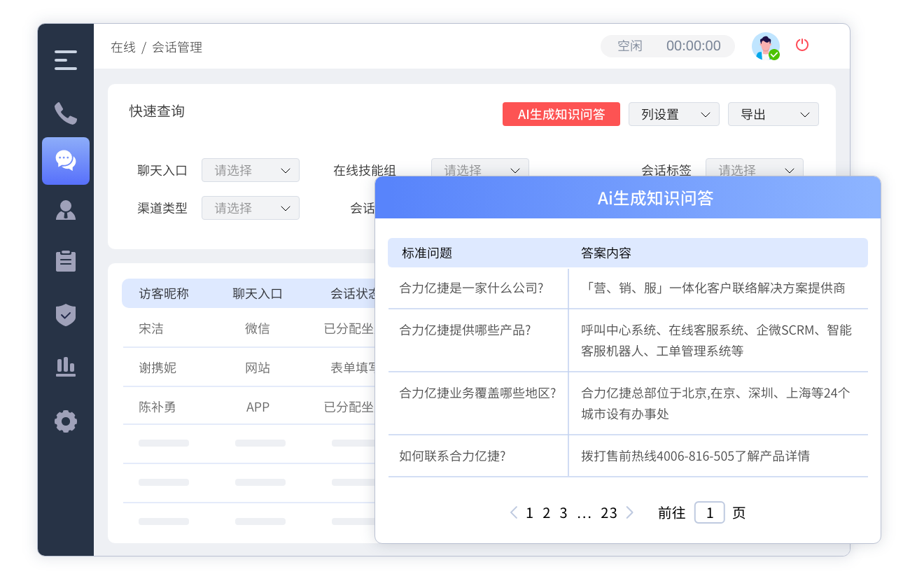Click the answer about 一体化客户联络解决方案提供商
Image resolution: width=910 pixels, height=588 pixels.
click(713, 288)
